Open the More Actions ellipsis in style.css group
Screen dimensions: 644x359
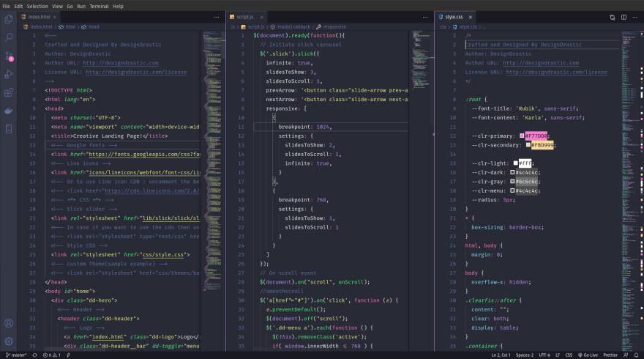click(x=634, y=16)
